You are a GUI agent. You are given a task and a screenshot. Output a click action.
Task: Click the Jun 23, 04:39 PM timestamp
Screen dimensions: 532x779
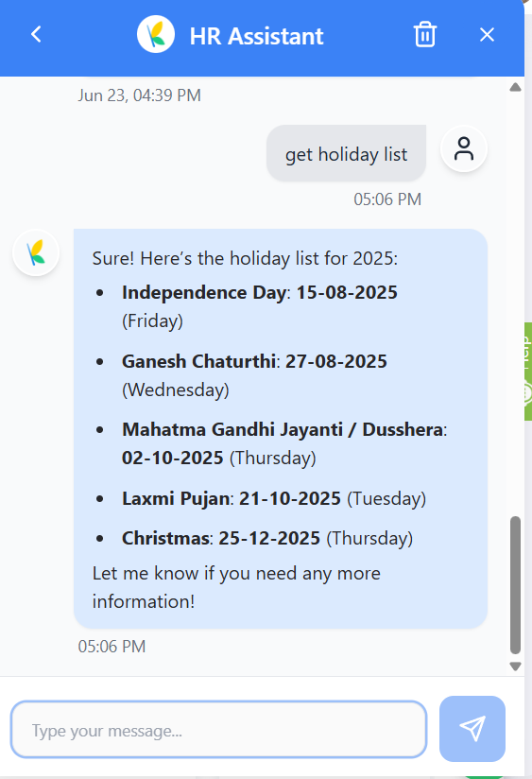(x=139, y=95)
